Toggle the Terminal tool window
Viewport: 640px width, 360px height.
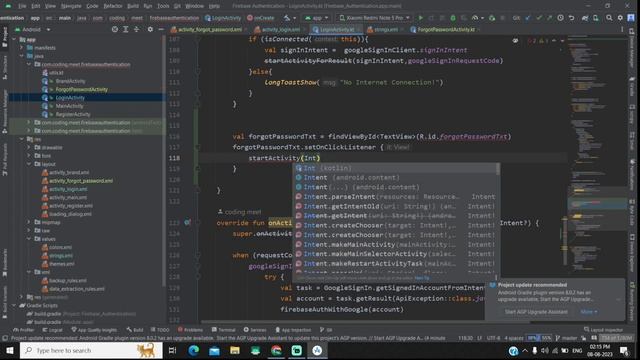[224, 330]
